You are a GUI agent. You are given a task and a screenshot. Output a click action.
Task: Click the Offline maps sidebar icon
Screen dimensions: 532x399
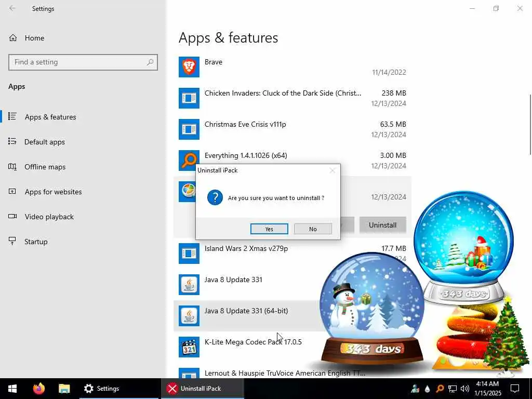pyautogui.click(x=12, y=167)
